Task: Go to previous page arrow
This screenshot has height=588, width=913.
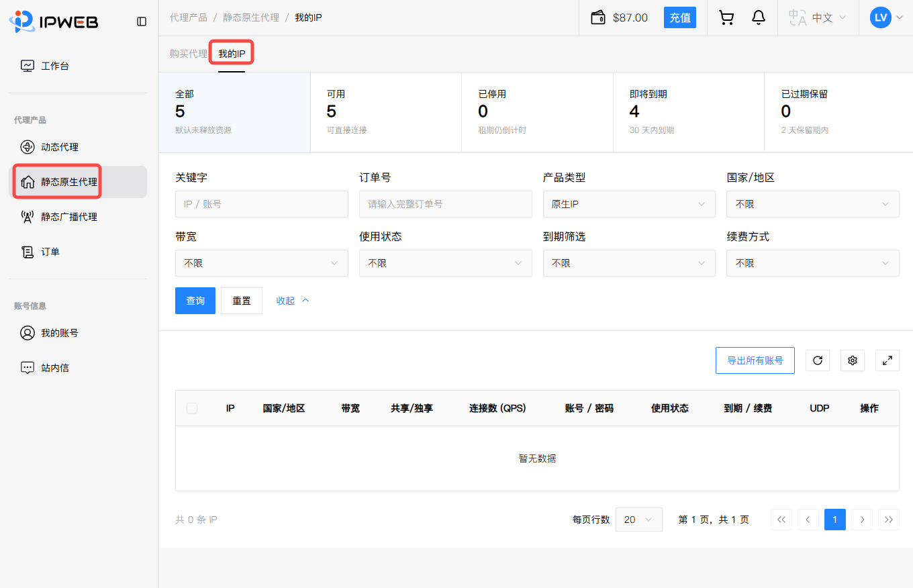Action: [808, 520]
